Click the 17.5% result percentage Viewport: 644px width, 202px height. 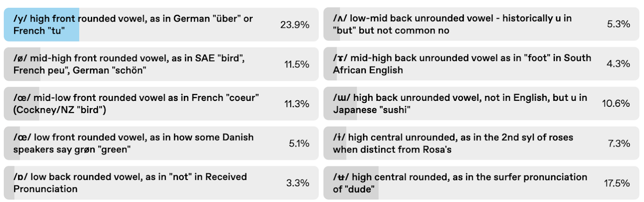pyautogui.click(x=617, y=184)
